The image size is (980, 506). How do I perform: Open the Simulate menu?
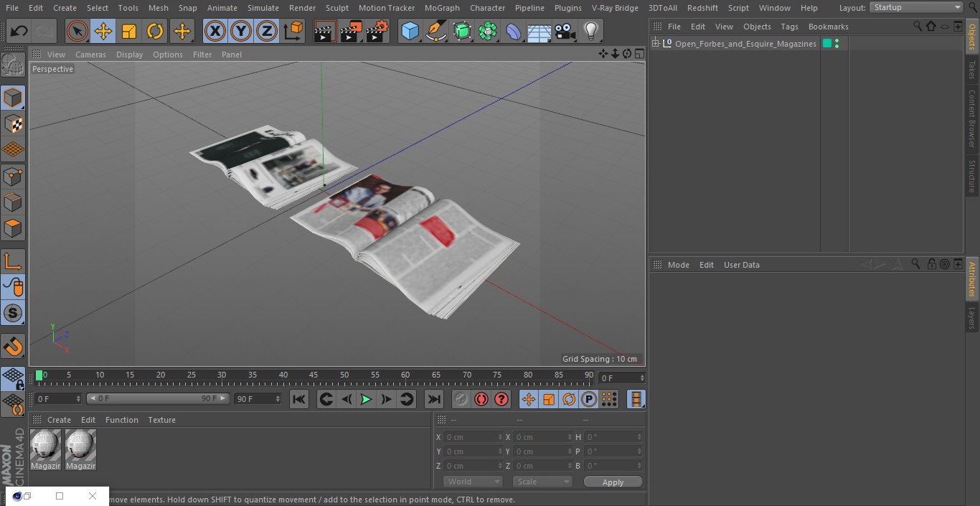pyautogui.click(x=263, y=8)
